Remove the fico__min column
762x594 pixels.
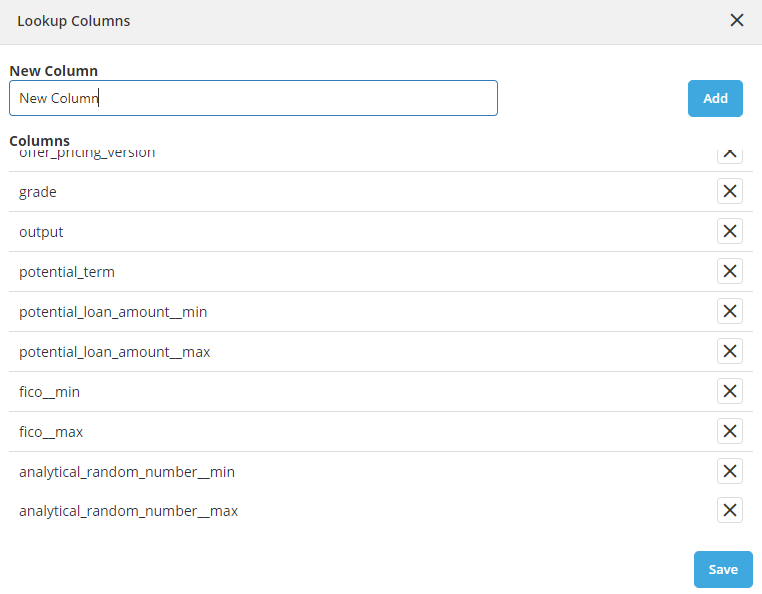point(730,391)
